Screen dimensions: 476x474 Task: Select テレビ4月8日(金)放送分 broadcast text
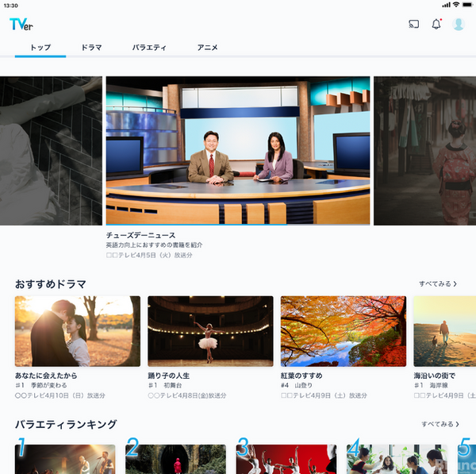click(x=187, y=395)
